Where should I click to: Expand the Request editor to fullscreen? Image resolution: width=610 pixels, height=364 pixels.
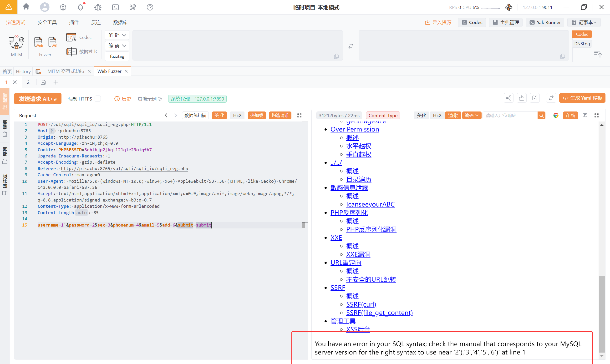pos(299,116)
